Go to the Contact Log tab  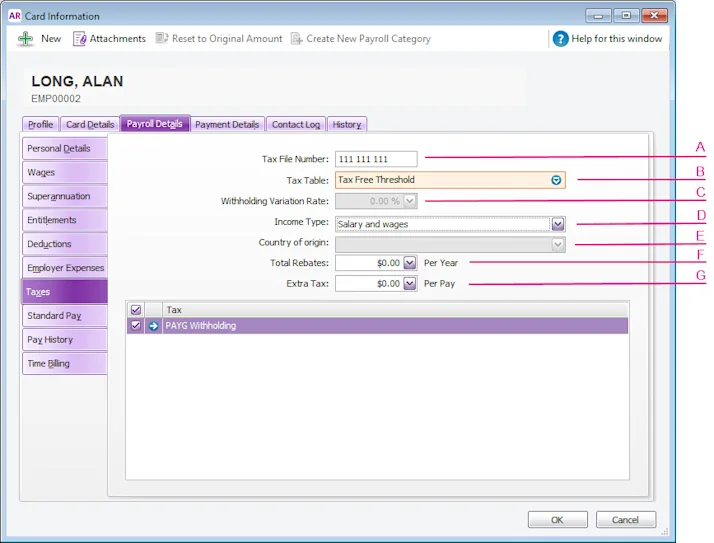[x=296, y=124]
